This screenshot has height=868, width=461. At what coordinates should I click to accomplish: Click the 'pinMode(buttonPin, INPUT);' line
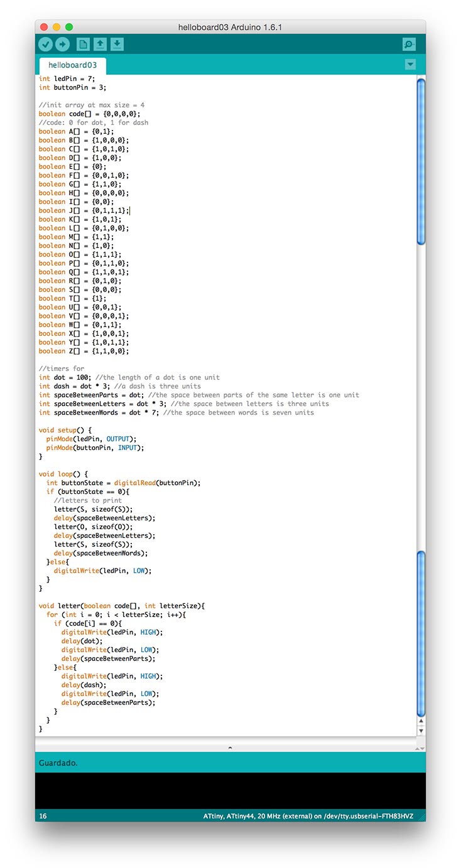[95, 447]
